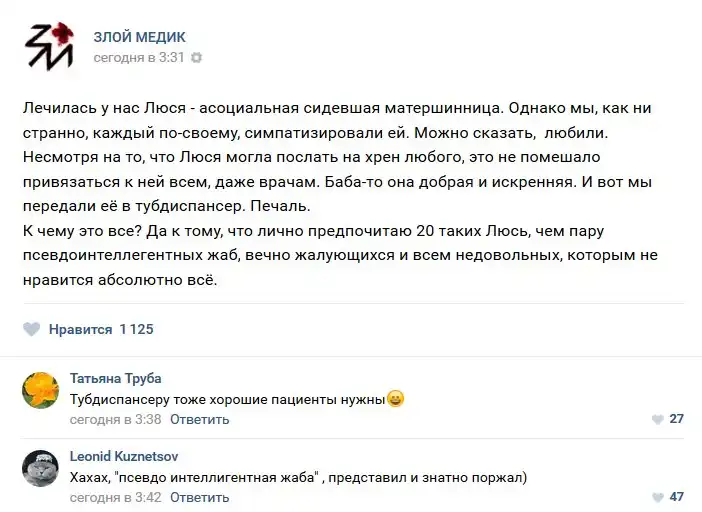Open post via timestamp сегодня в 3:31
Viewport: 702px width, 512px height.
[x=139, y=57]
